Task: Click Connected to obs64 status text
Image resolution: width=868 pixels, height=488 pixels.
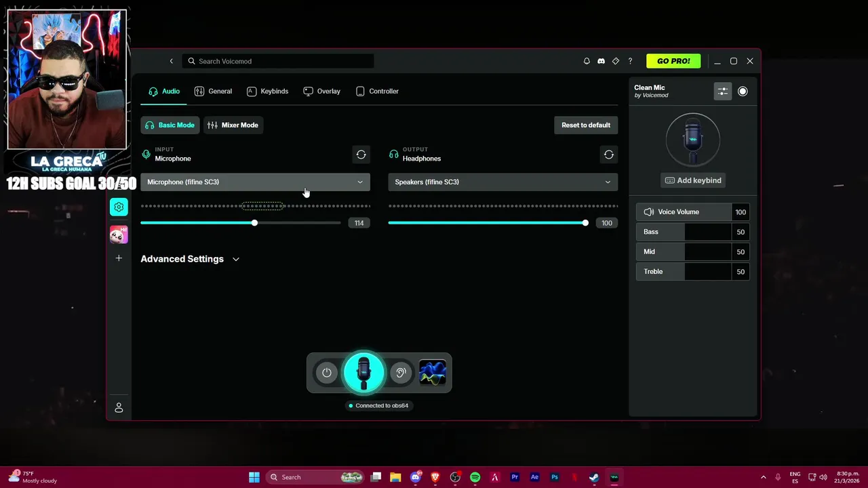Action: pyautogui.click(x=382, y=405)
